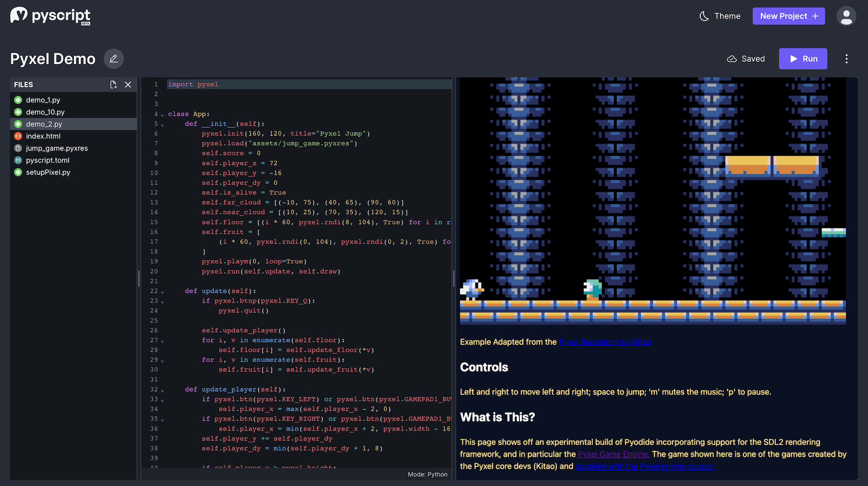Click the cloud Saved status icon
Viewport: 868px width, 486px height.
tap(731, 59)
